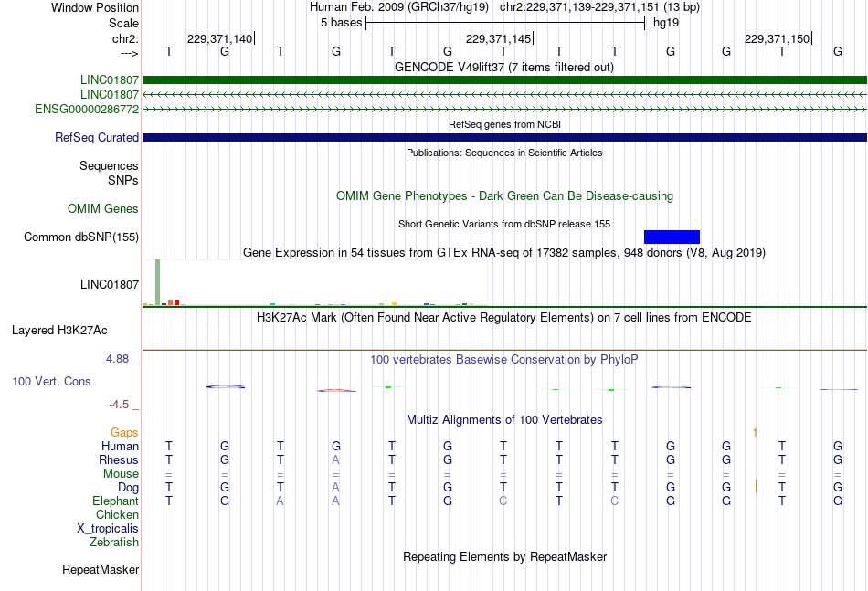Image resolution: width=868 pixels, height=591 pixels.
Task: Click the RepeatMasker track label
Action: [101, 569]
